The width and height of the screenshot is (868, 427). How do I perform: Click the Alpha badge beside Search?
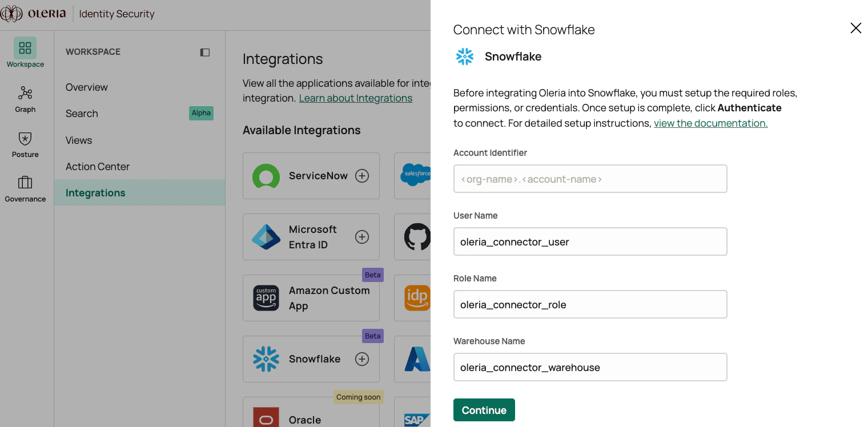tap(201, 113)
